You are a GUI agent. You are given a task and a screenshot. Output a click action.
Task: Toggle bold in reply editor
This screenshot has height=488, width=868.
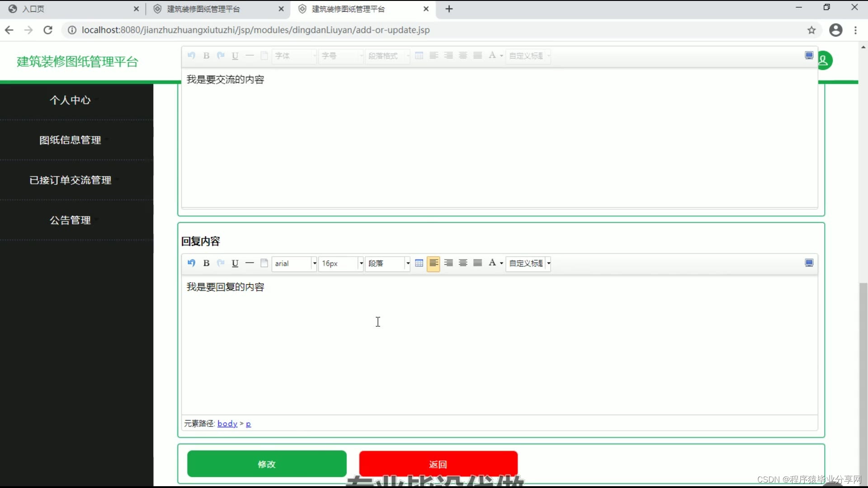[206, 263]
